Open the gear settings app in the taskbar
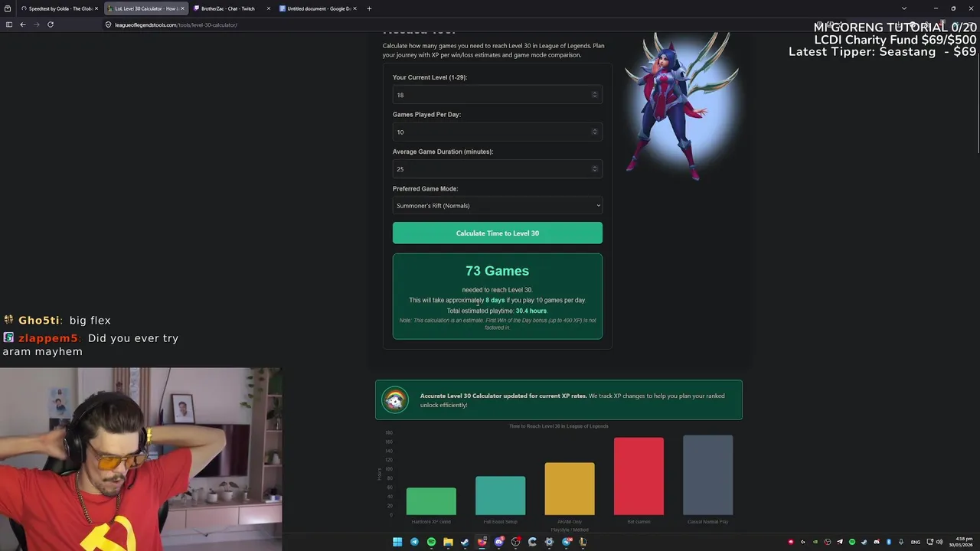Screen dimensions: 980x551 (549, 542)
